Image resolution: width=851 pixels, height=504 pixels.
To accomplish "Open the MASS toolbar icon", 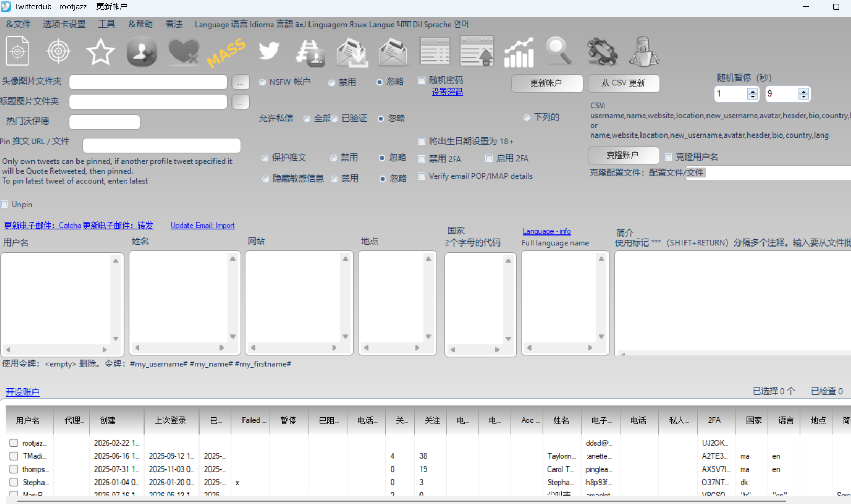I will 226,52.
